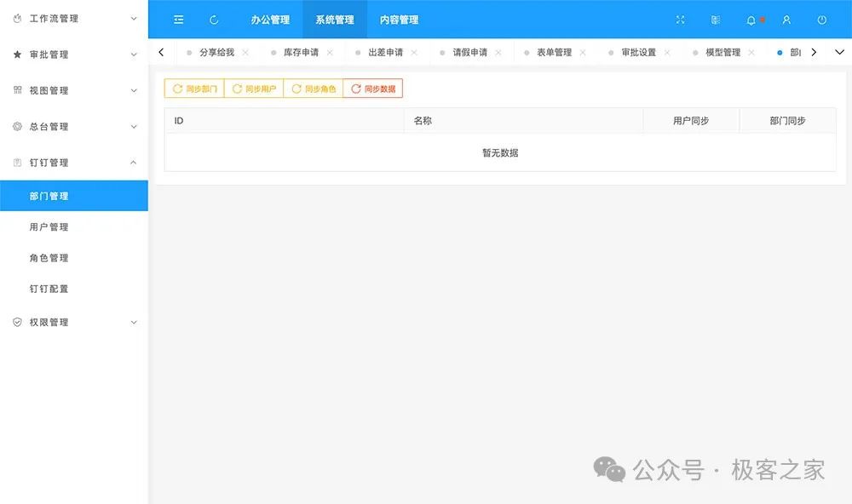This screenshot has height=504, width=852.
Task: Open 角色管理 in the sidebar
Action: [74, 257]
